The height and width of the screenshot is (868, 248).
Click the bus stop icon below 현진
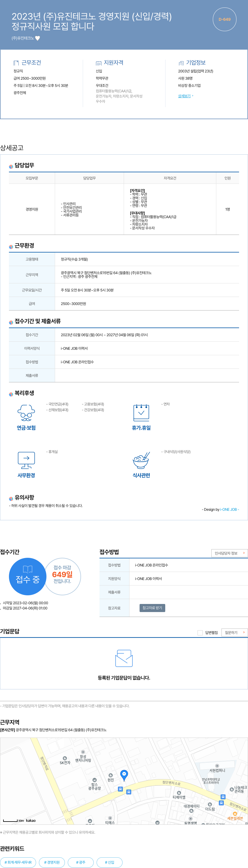(120, 789)
